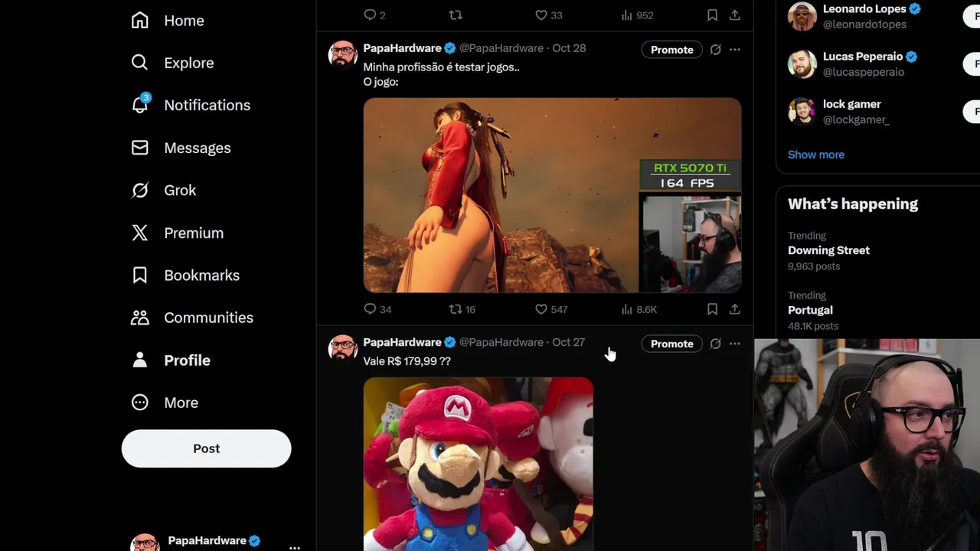980x551 pixels.
Task: Share the Oct 28 post
Action: pyautogui.click(x=734, y=309)
